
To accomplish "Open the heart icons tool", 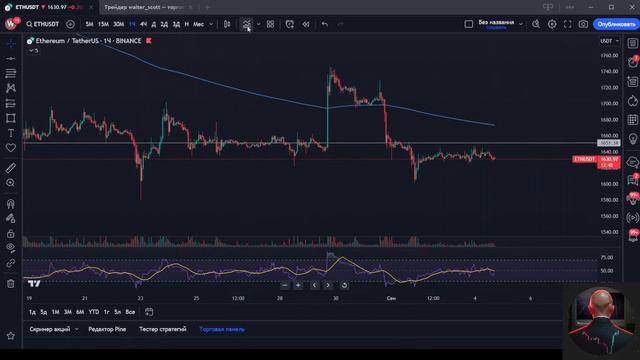I will [11, 148].
